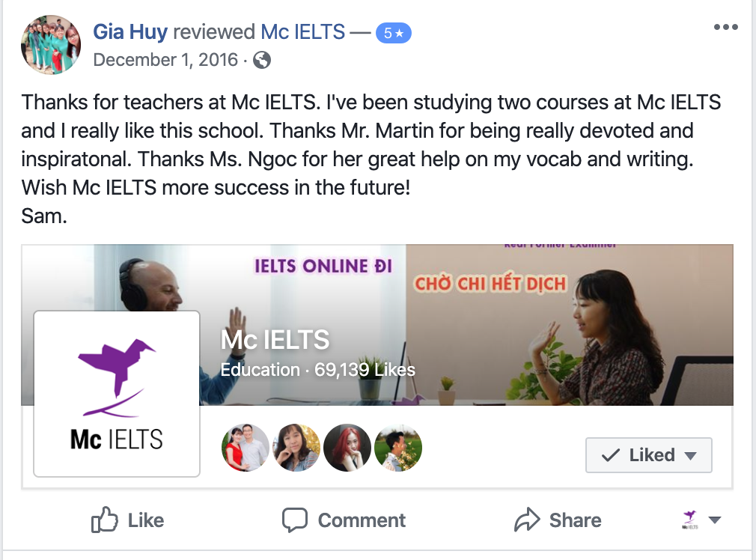Click the 5-star rating badge
756x560 pixels.
point(393,32)
